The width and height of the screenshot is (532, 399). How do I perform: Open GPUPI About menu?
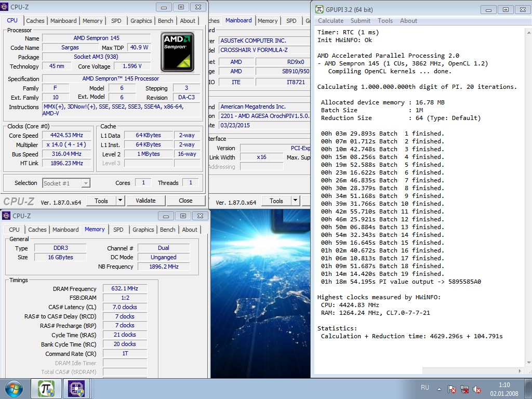408,21
